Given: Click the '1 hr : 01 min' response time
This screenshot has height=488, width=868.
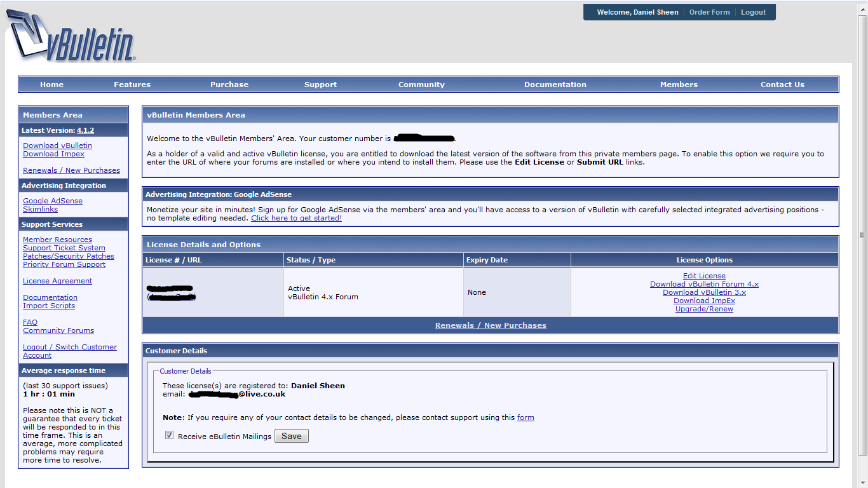Looking at the screenshot, I should (49, 394).
